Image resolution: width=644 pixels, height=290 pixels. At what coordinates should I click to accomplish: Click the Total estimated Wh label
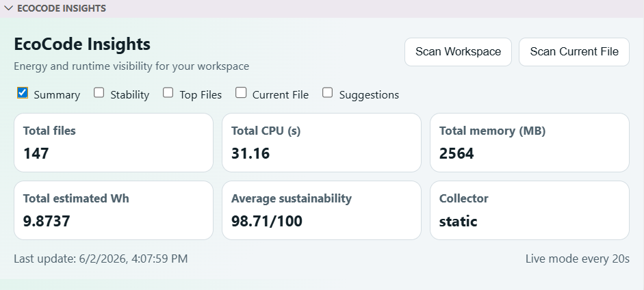click(x=76, y=198)
